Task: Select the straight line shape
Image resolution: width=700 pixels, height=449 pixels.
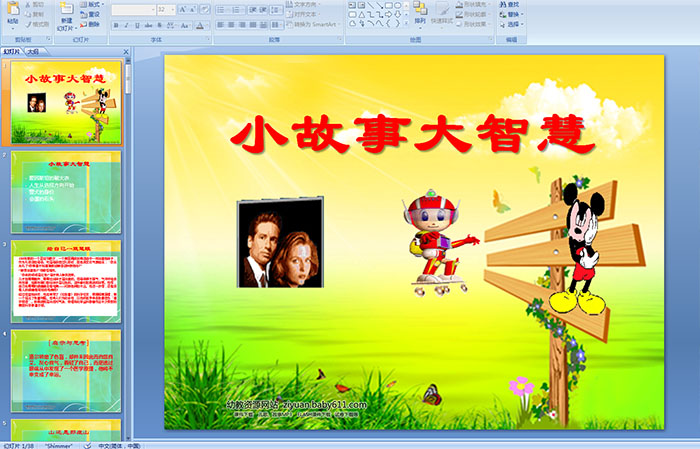Action: click(371, 5)
